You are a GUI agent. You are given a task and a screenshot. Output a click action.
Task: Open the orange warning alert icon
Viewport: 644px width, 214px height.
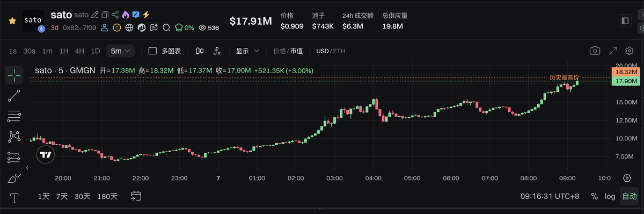click(117, 27)
